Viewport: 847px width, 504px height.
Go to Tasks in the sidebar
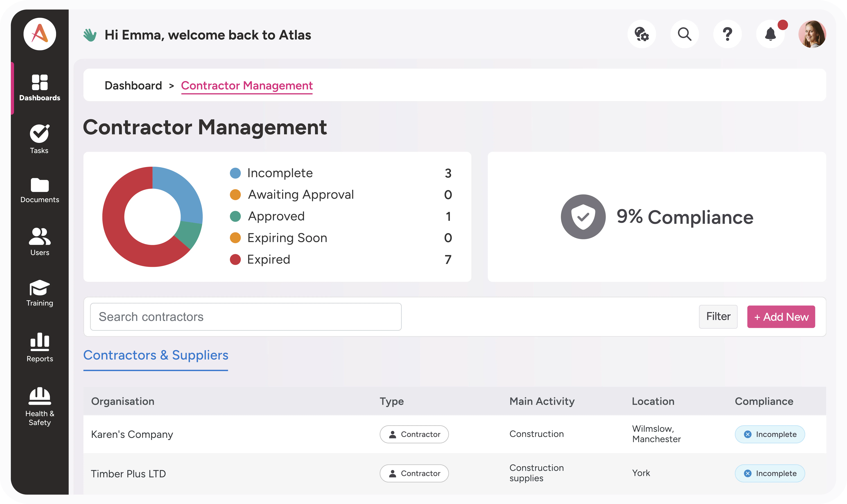point(39,139)
